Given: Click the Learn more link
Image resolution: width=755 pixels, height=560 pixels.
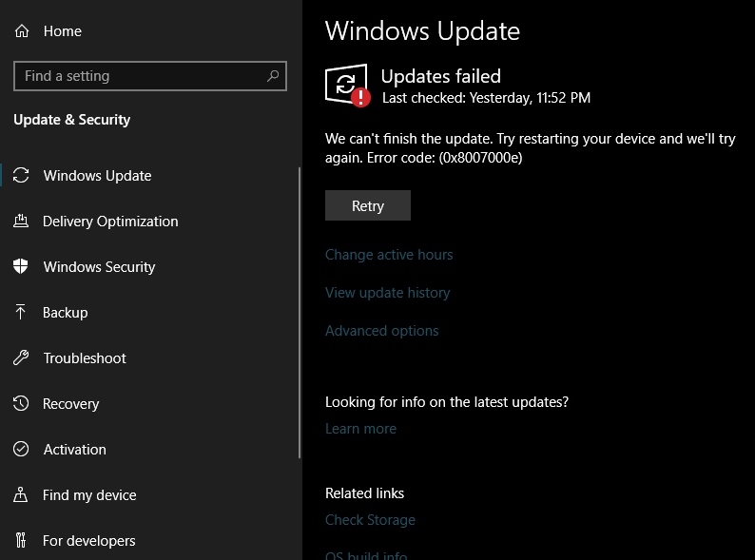Looking at the screenshot, I should (360, 428).
